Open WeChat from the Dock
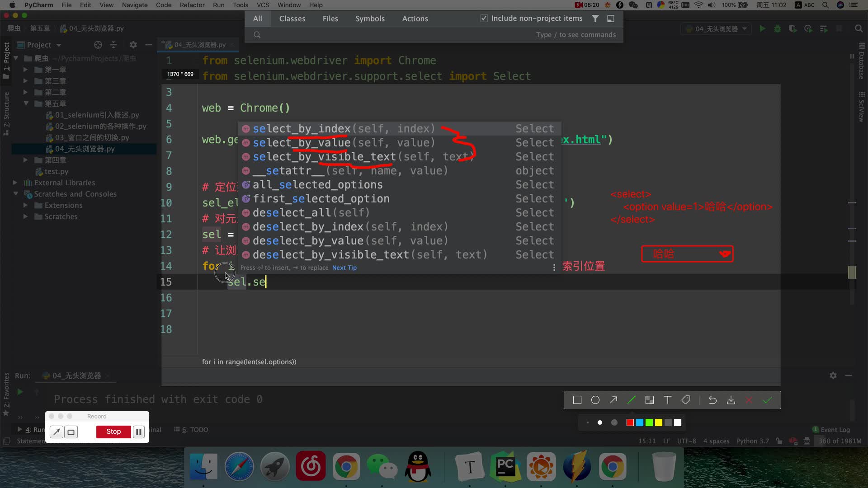The height and width of the screenshot is (488, 868). (x=382, y=466)
